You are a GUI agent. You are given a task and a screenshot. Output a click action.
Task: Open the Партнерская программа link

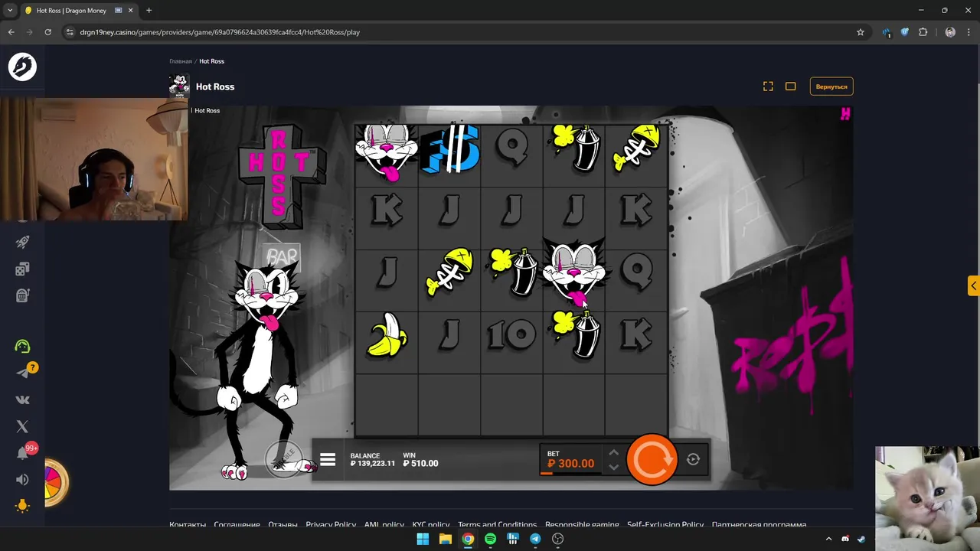point(759,525)
